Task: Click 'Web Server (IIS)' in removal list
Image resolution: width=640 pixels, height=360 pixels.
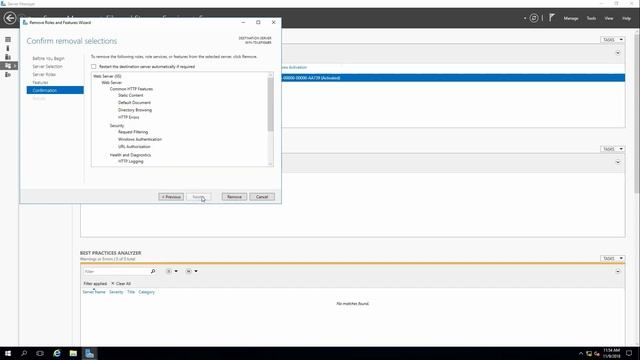Action: 107,76
